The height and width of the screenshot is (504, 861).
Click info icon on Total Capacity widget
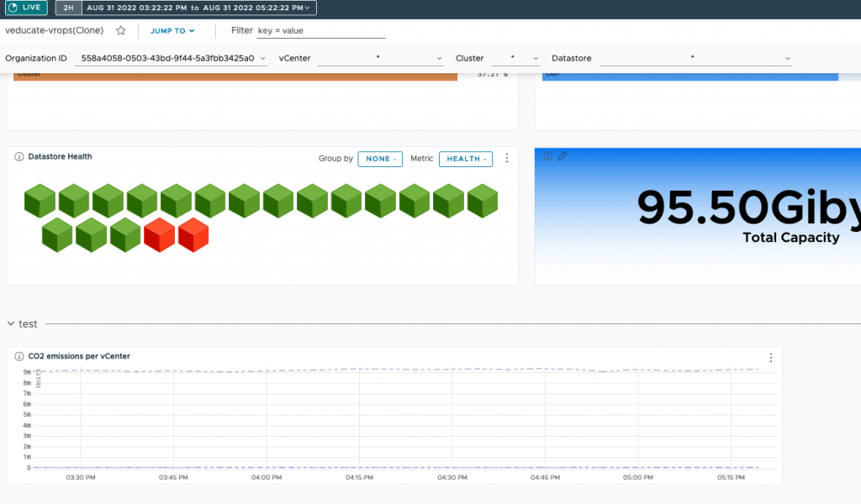tap(548, 156)
